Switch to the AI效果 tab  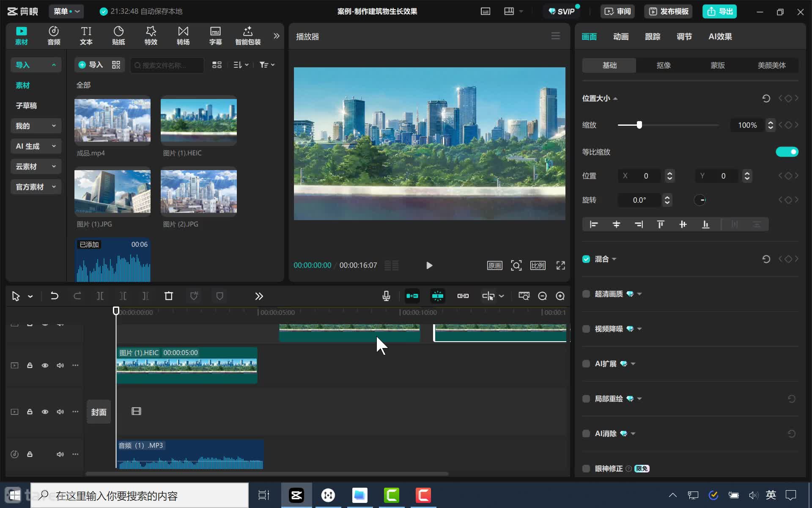coord(720,36)
